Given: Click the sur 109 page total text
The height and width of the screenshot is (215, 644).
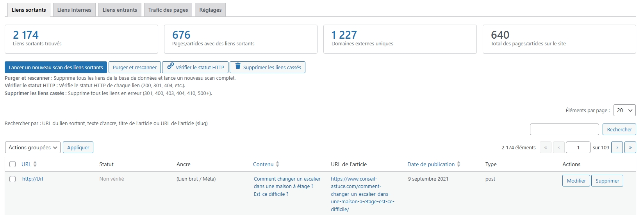Looking at the screenshot, I should pyautogui.click(x=601, y=147).
